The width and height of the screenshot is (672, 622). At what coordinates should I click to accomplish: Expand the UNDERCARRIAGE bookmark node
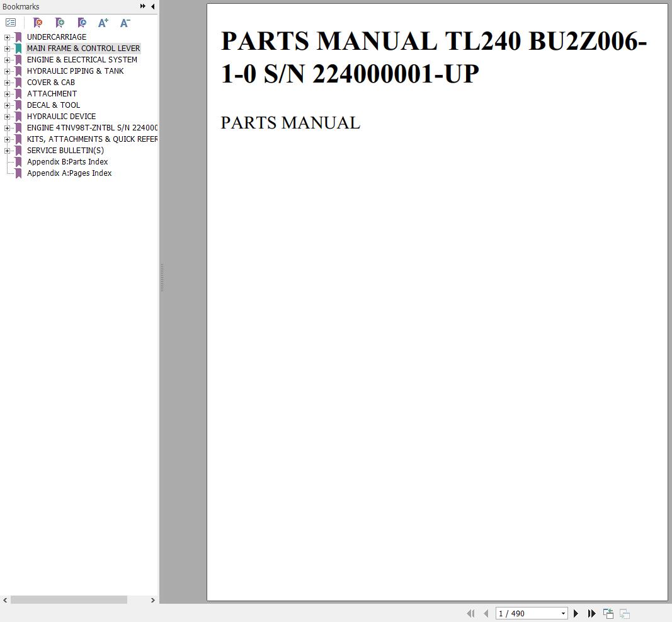tap(7, 37)
